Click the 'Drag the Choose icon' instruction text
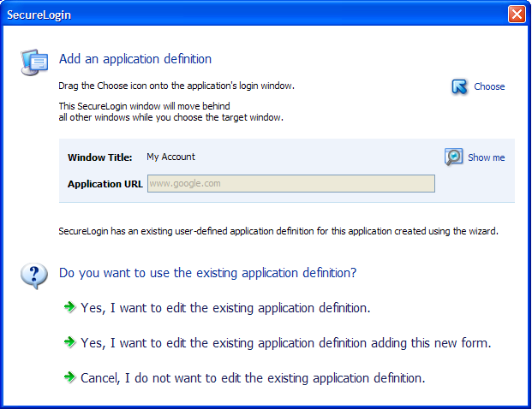The height and width of the screenshot is (409, 532). click(x=176, y=86)
